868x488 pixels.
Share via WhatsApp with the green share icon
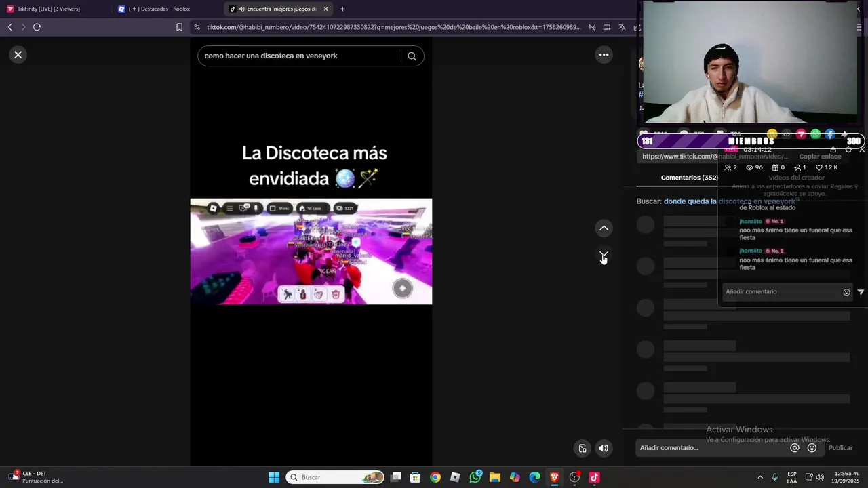(x=815, y=134)
